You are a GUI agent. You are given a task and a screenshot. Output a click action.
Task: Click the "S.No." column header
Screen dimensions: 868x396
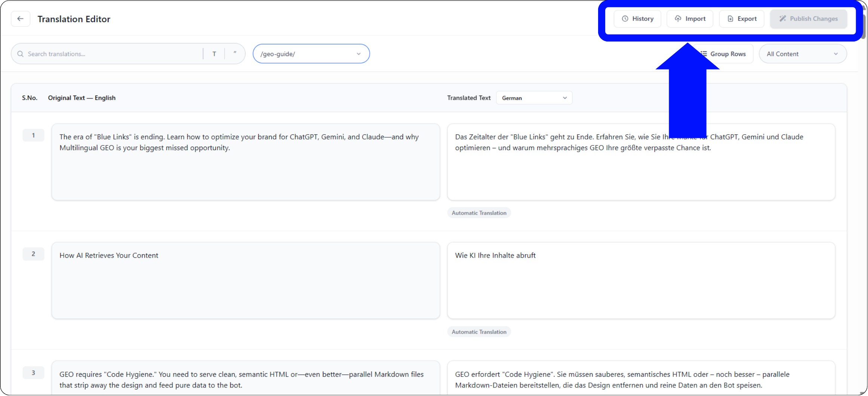click(x=30, y=98)
